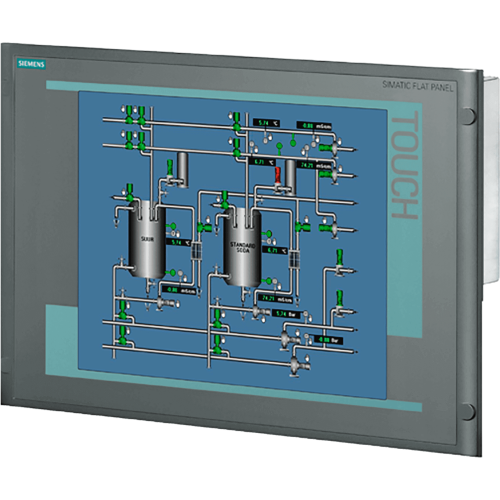Viewport: 500px width, 500px height.
Task: Tap lower green actuator valve on right-side riser
Action: pos(339,302)
